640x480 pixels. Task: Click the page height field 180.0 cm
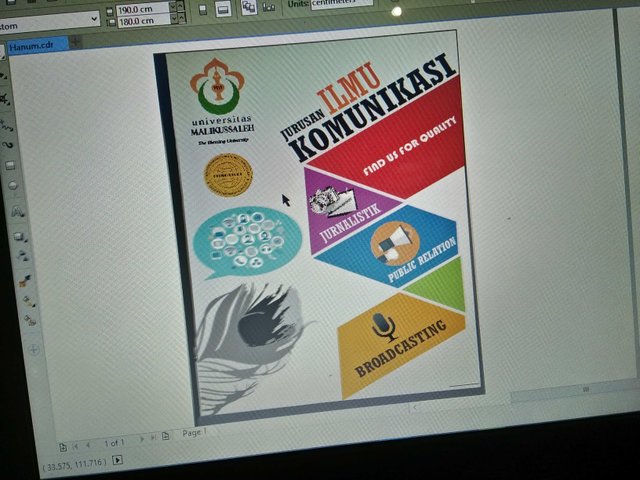click(143, 21)
